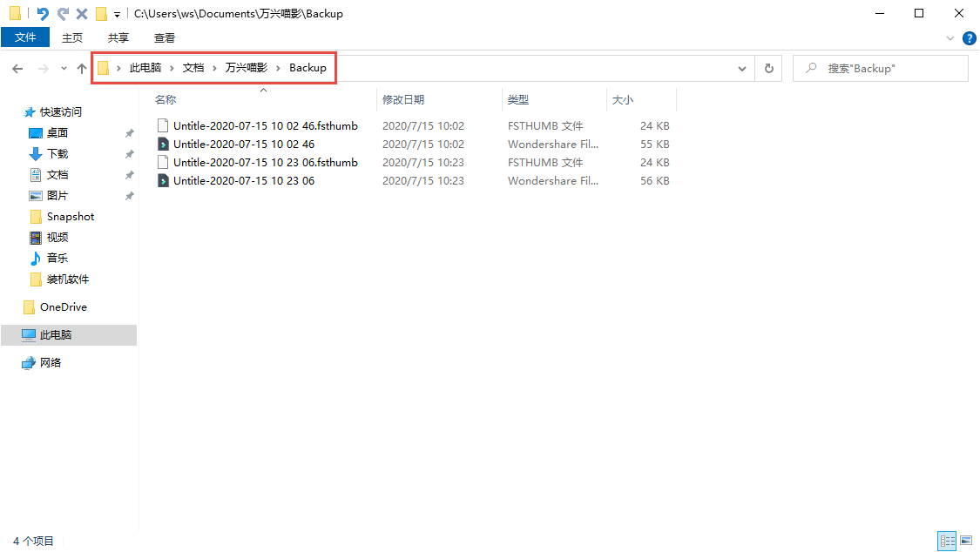Click blank file icon of 10 23 06.fsthumb

click(x=163, y=162)
